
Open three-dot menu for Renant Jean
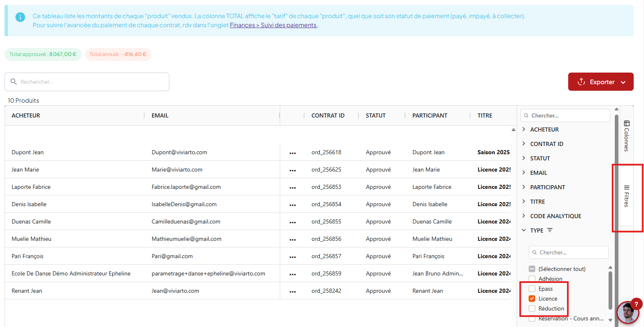(x=293, y=291)
